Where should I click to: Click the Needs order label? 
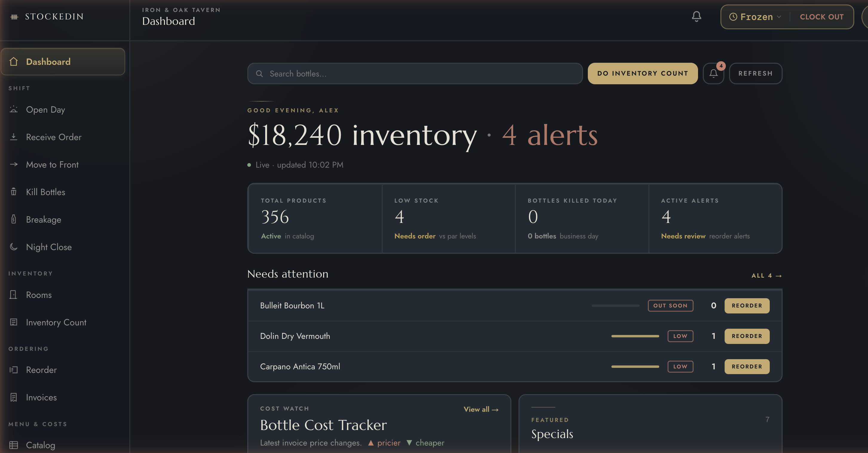[415, 236]
